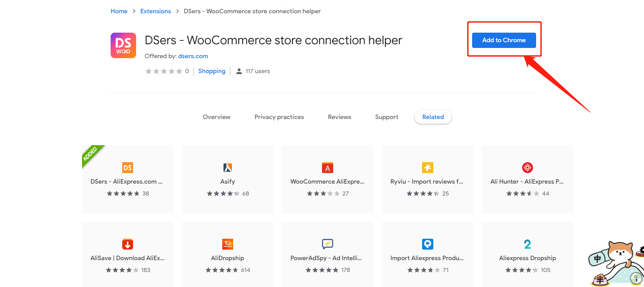
Task: Click the 117 users count text
Action: [258, 71]
